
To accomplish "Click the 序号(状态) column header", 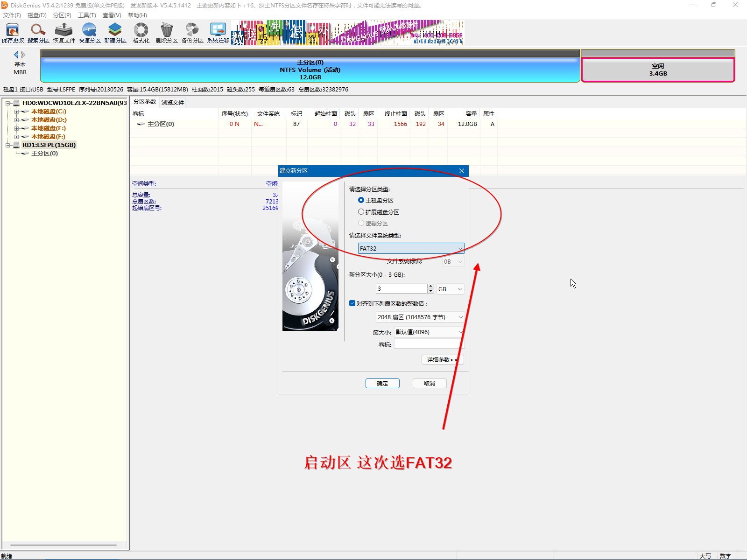I will point(234,114).
